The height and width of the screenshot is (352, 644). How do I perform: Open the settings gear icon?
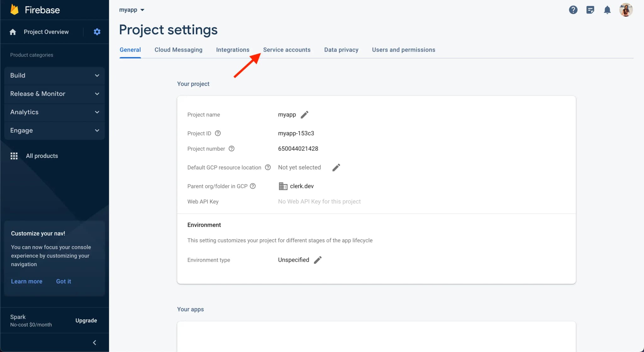[x=97, y=32]
